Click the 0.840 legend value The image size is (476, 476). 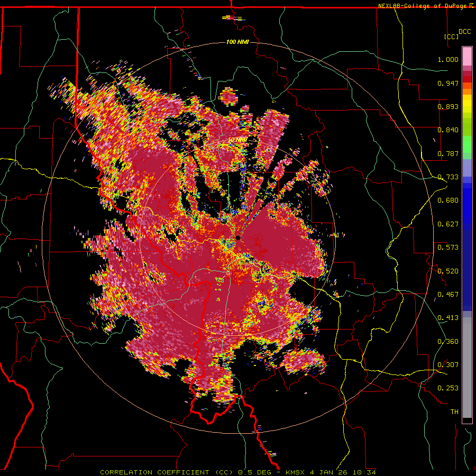(x=448, y=130)
